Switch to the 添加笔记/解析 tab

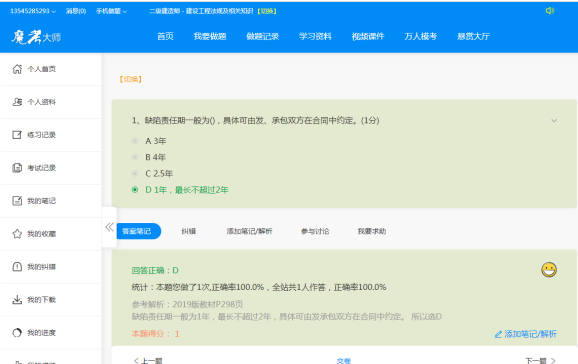(249, 231)
